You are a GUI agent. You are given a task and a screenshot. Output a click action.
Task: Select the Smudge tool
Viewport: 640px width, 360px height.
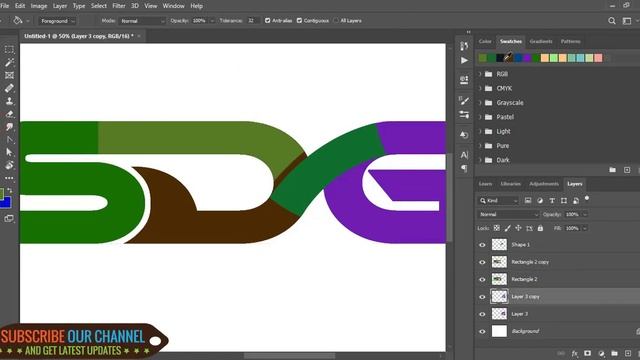click(x=9, y=127)
